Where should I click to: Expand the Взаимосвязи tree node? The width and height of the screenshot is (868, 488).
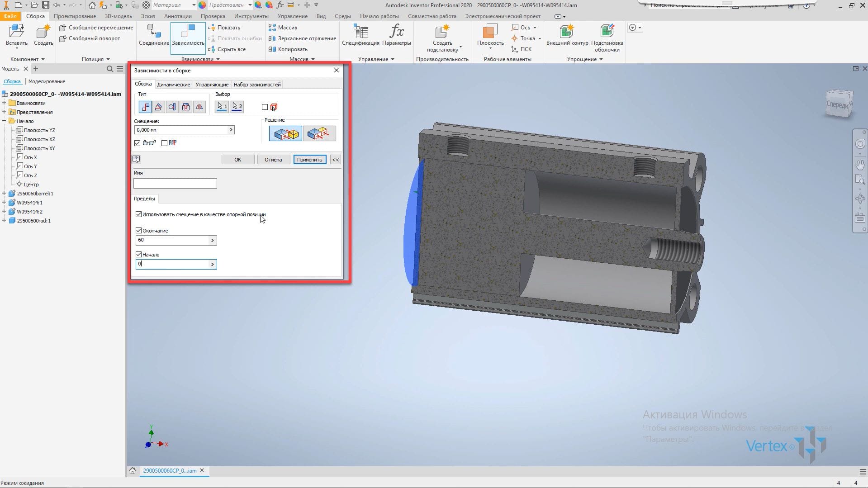(x=4, y=103)
